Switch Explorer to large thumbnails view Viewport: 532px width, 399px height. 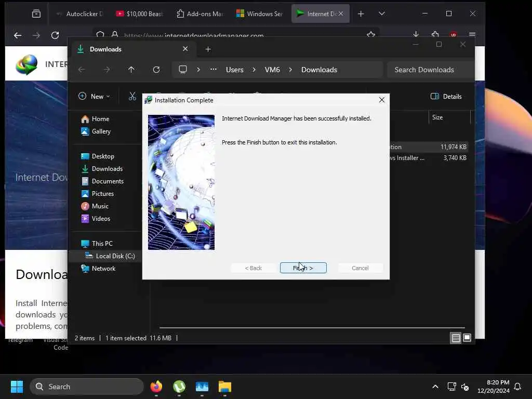[x=467, y=338]
